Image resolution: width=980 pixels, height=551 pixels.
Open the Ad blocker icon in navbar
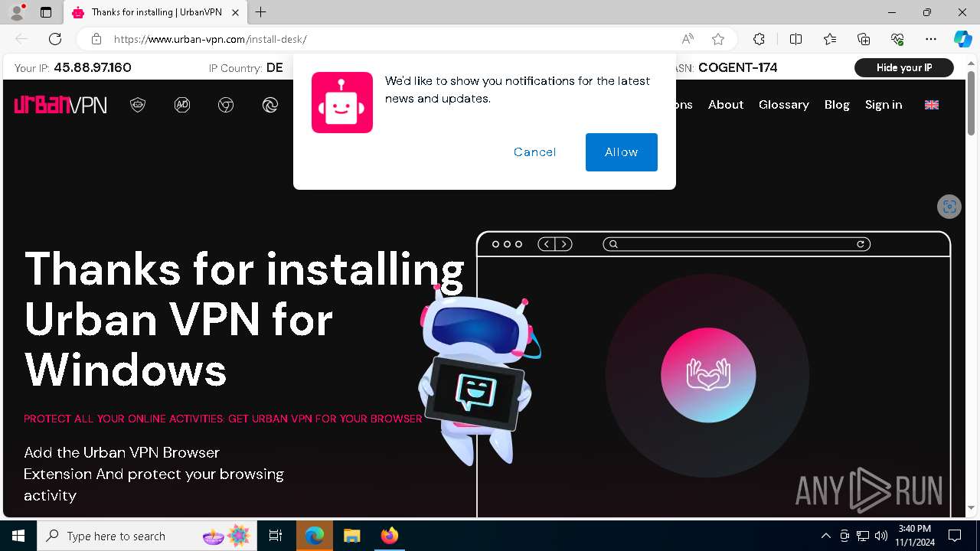[x=182, y=105]
